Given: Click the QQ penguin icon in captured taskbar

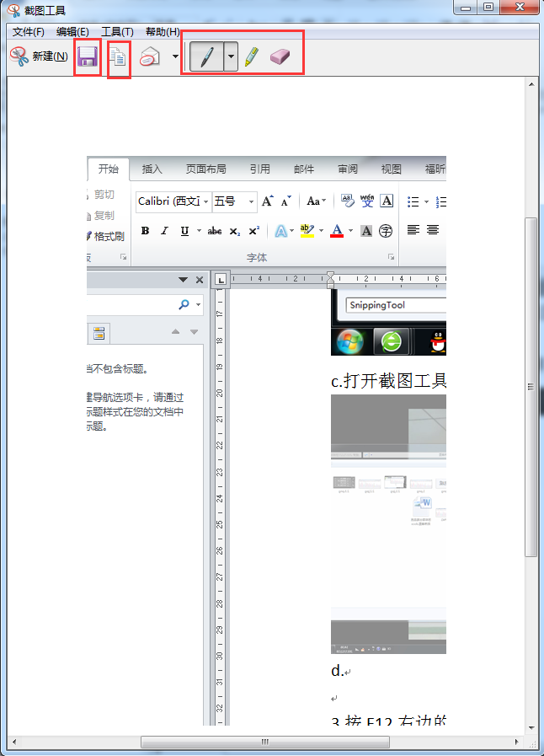Looking at the screenshot, I should [436, 341].
